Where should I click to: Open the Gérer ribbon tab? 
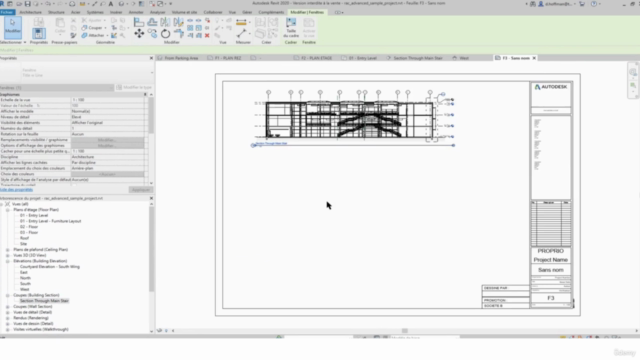(x=247, y=12)
